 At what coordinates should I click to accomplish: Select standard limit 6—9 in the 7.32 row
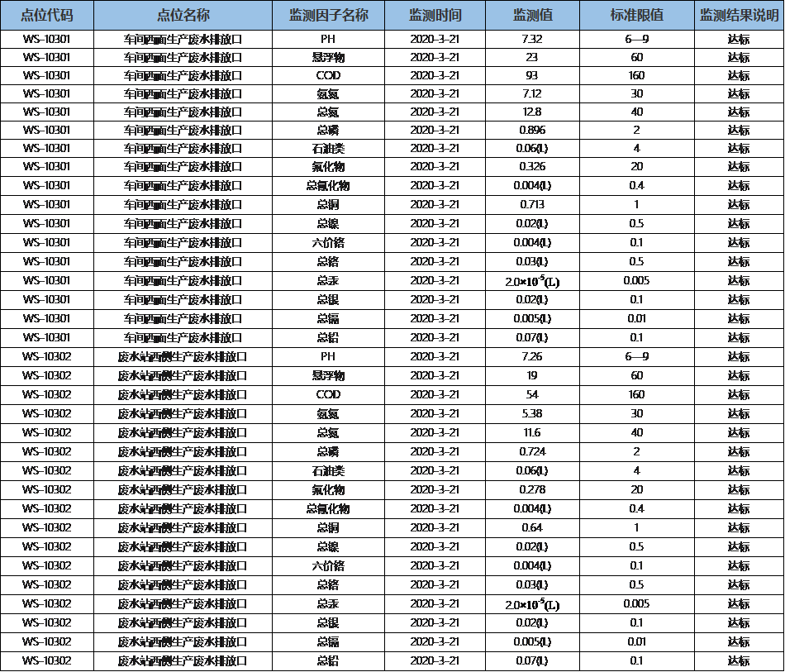click(637, 39)
